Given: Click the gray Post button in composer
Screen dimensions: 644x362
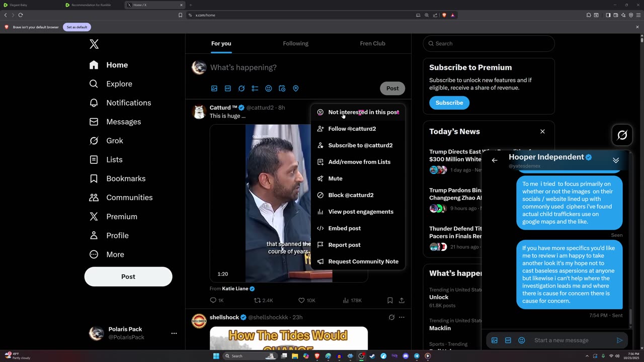Looking at the screenshot, I should point(392,88).
